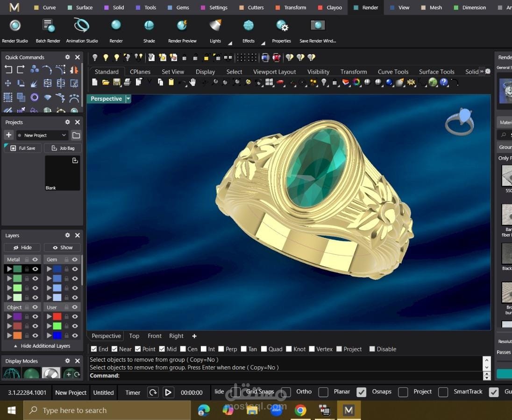Open the Lights tool
This screenshot has width=512, height=420.
(214, 26)
